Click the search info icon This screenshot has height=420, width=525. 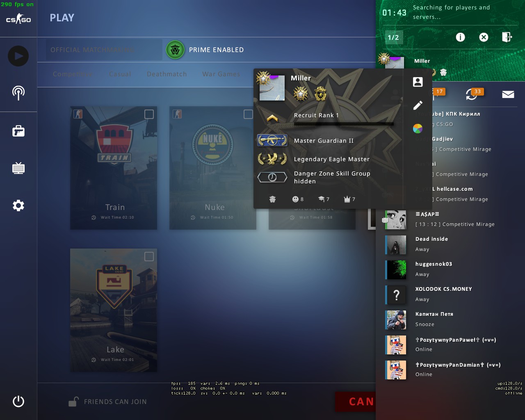coord(461,37)
